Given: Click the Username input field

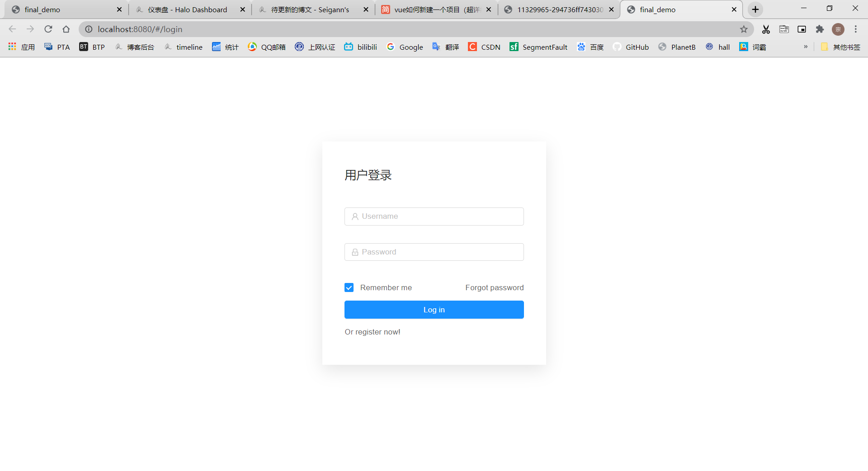Looking at the screenshot, I should point(434,217).
